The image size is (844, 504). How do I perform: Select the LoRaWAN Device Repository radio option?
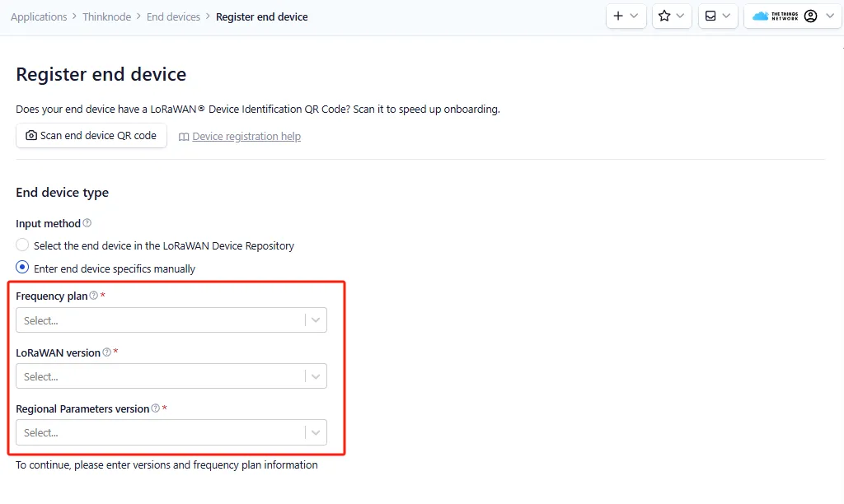pos(22,245)
